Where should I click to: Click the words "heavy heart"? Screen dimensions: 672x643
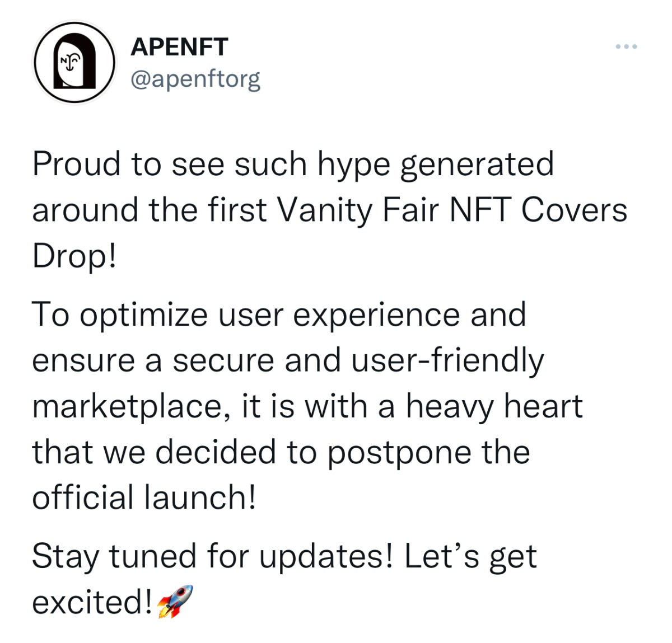494,406
